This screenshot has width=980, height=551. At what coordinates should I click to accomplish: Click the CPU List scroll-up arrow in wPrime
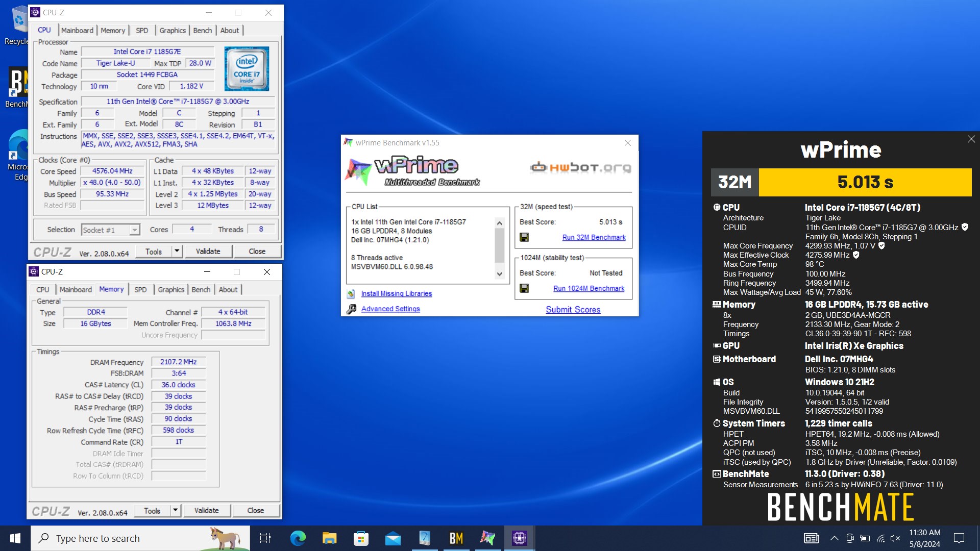tap(500, 223)
